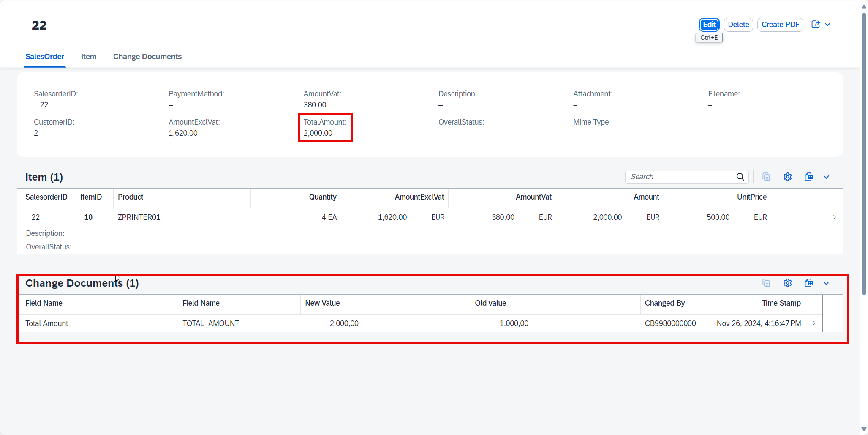Click the Edit button

pos(709,25)
